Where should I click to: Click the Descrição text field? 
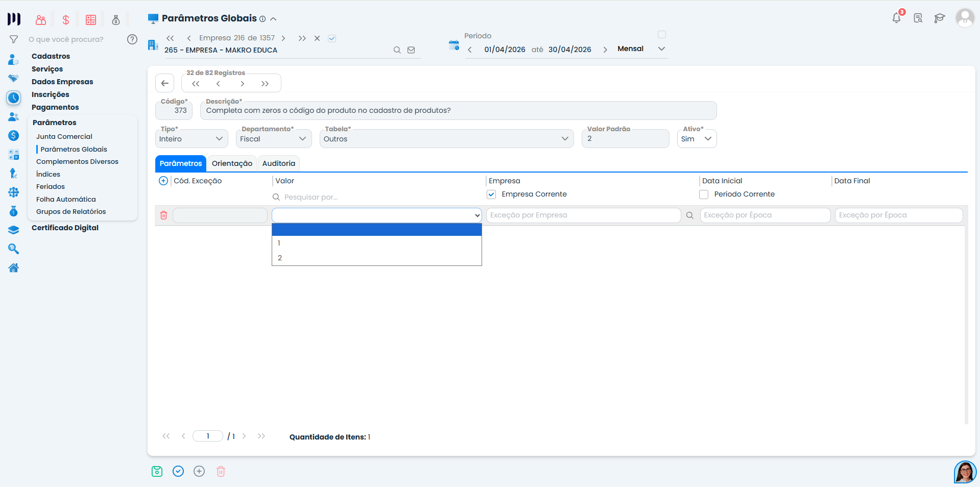[x=458, y=111]
